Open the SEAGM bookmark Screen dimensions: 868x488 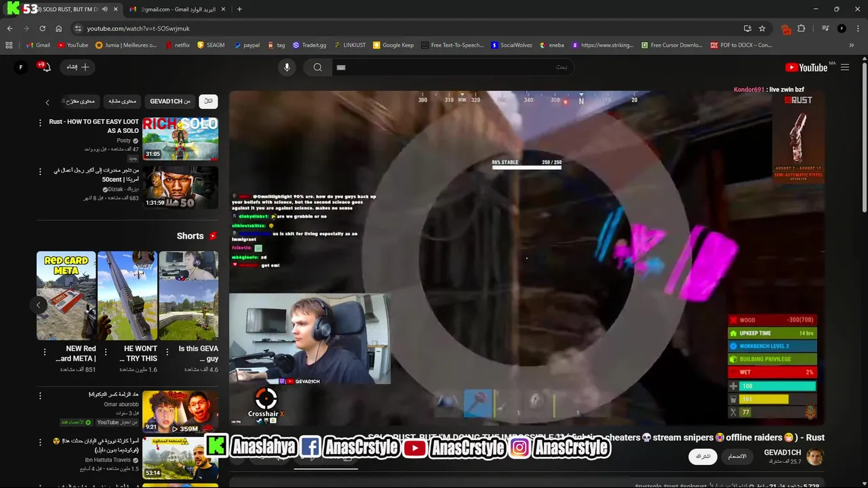211,45
